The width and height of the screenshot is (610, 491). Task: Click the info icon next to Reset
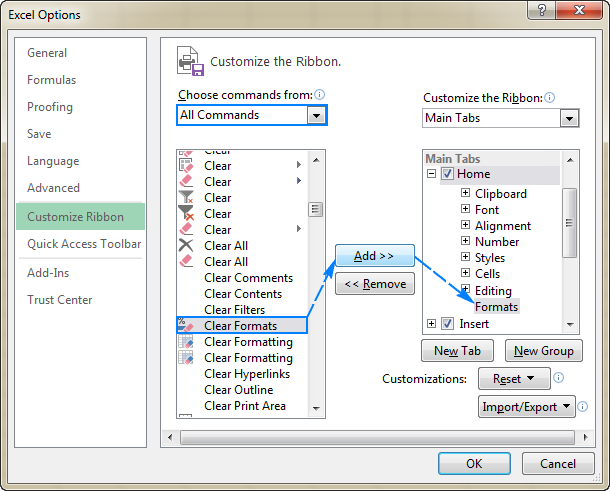[x=558, y=379]
